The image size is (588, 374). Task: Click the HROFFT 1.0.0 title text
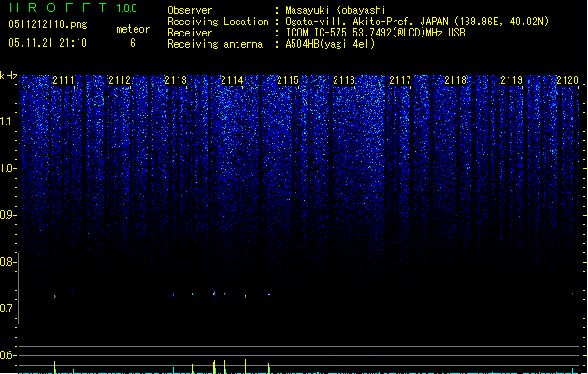click(74, 7)
